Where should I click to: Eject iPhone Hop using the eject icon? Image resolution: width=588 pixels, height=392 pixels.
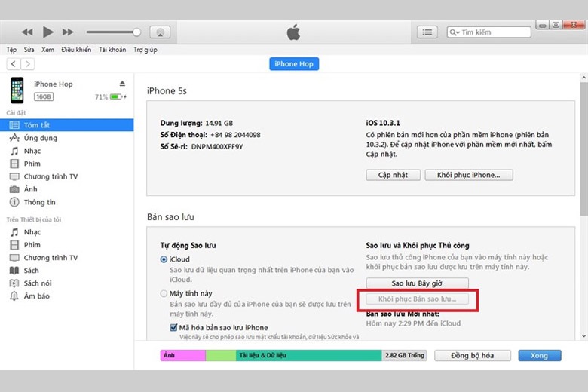coord(122,84)
